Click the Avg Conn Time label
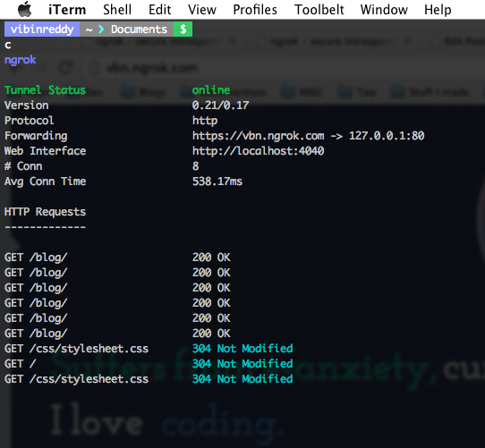The height and width of the screenshot is (448, 485). coord(45,182)
